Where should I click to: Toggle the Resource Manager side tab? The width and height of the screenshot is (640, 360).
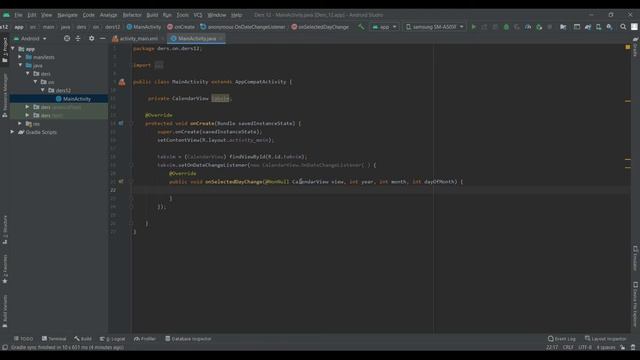(x=5, y=96)
